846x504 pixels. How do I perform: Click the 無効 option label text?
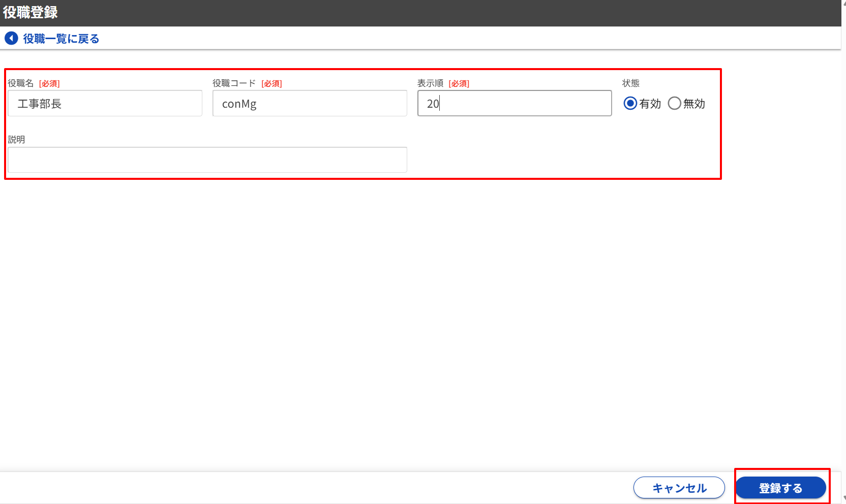click(694, 104)
